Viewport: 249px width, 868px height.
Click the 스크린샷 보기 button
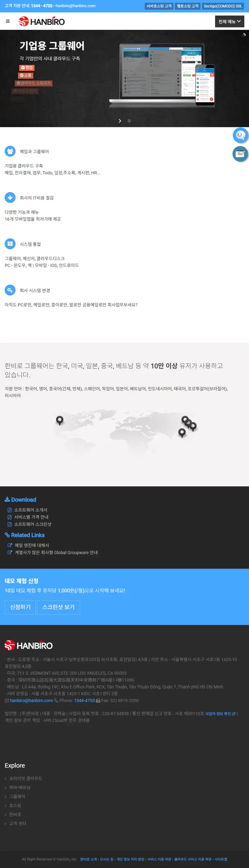(59, 607)
